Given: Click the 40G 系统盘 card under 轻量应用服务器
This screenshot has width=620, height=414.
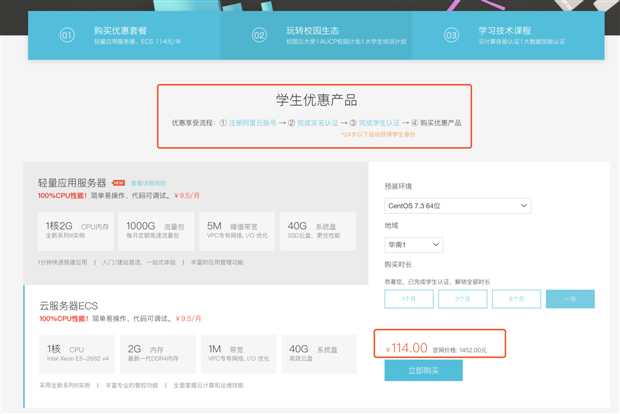Looking at the screenshot, I should click(318, 231).
